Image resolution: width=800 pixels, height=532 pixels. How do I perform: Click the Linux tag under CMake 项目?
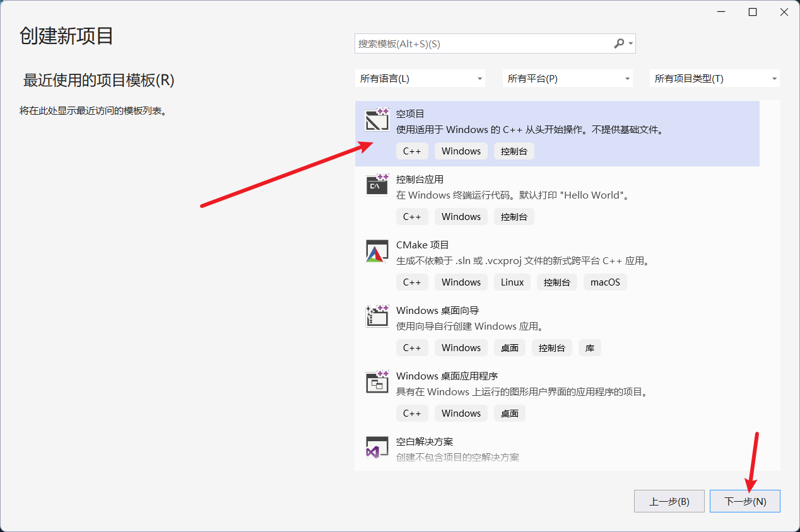coord(512,282)
